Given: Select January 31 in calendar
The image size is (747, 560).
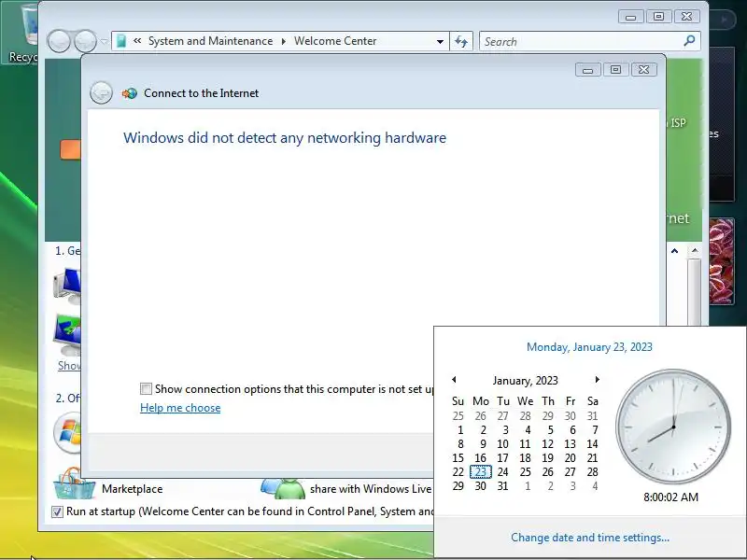Looking at the screenshot, I should point(502,485).
